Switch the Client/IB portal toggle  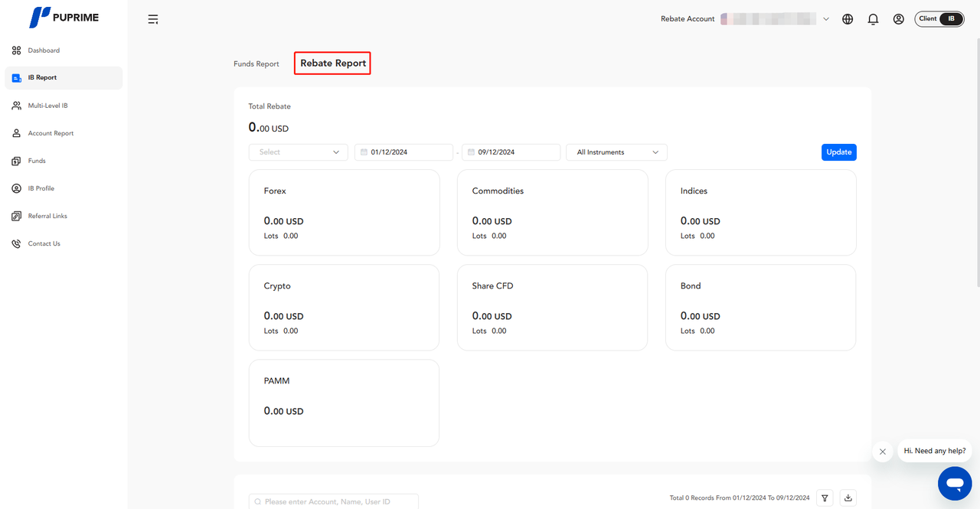click(x=939, y=19)
